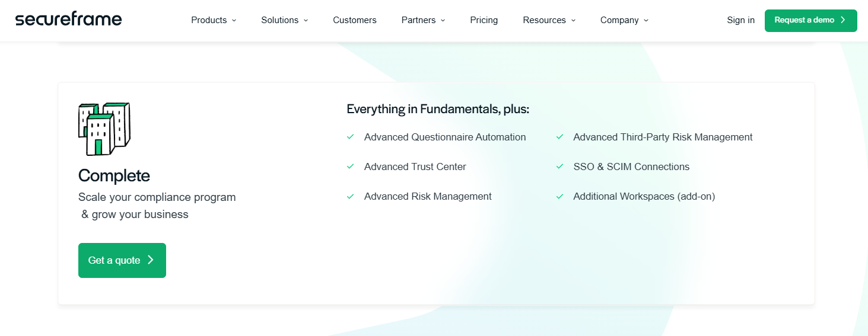The width and height of the screenshot is (868, 336).
Task: Click the Complete plan buildings illustration
Action: point(104,129)
